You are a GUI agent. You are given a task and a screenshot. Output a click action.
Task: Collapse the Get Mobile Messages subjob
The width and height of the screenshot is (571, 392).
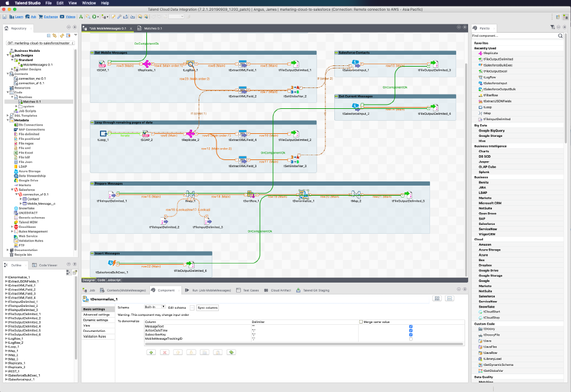point(93,52)
